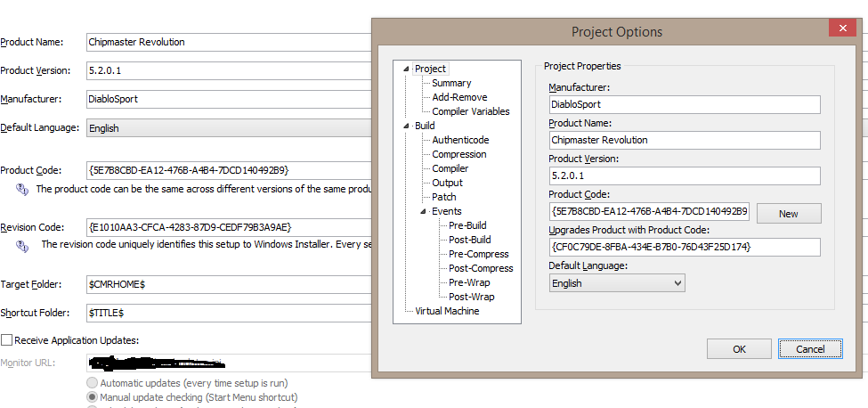Select Compiler tree item
This screenshot has height=408, width=868.
(450, 168)
